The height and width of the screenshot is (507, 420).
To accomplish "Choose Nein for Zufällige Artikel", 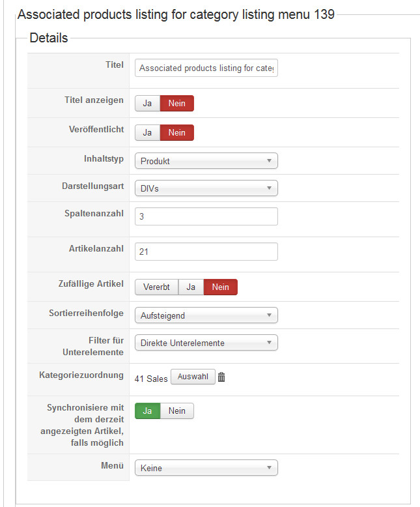I will [x=221, y=287].
